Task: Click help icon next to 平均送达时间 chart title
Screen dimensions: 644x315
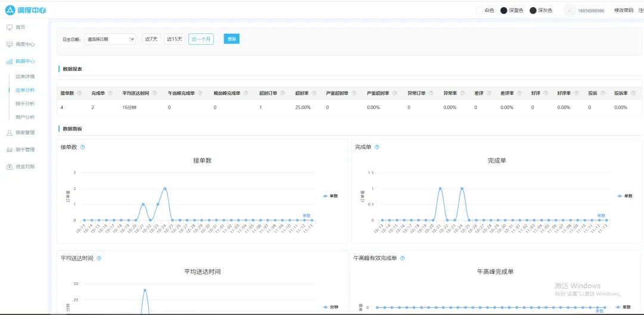Action: [x=99, y=258]
